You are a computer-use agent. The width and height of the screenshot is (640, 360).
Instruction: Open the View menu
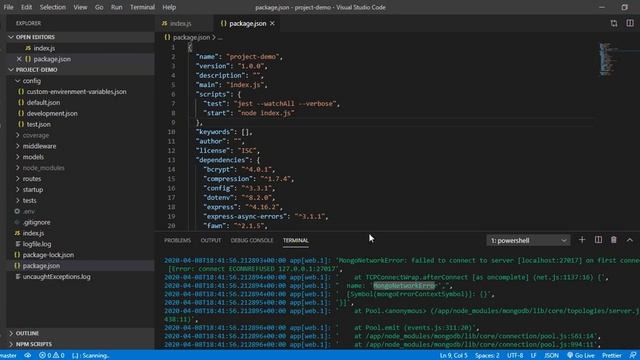pos(80,7)
